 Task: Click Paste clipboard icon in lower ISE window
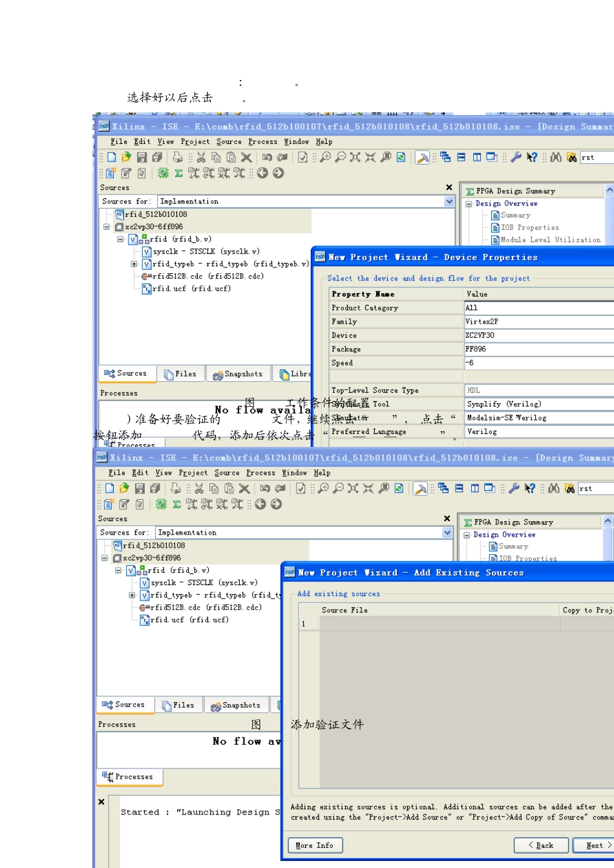(229, 488)
